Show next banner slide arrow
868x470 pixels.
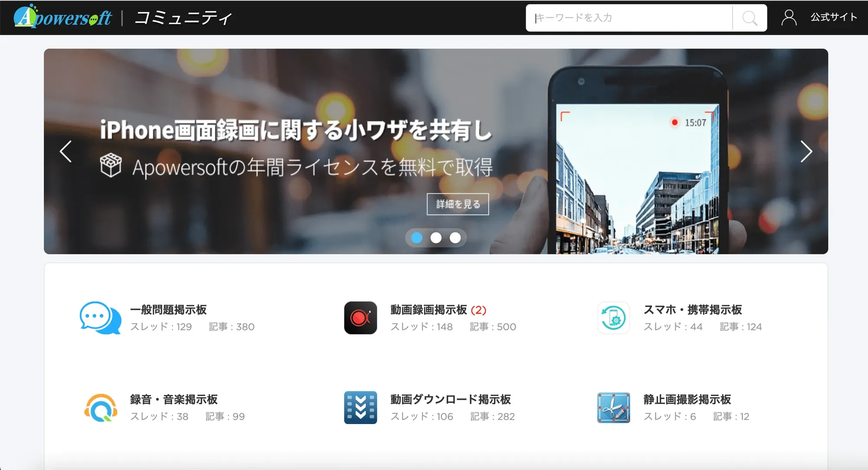pyautogui.click(x=806, y=151)
